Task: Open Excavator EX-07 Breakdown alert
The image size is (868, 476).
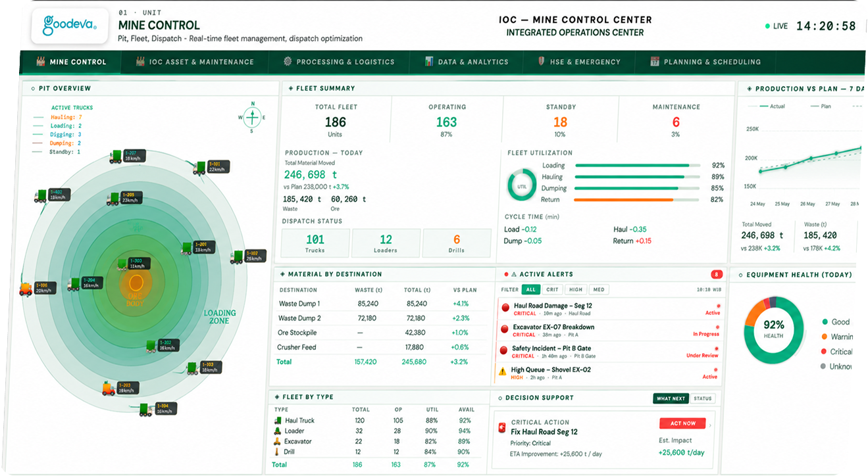Action: [x=610, y=331]
